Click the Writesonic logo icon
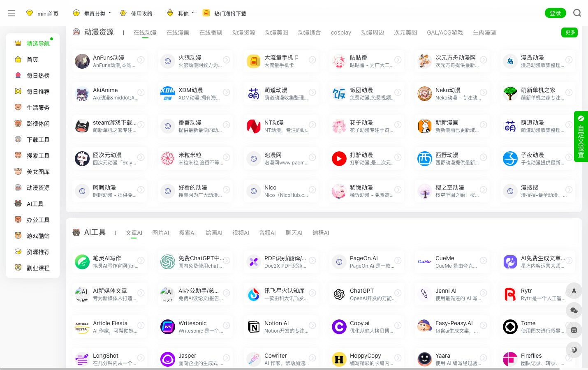 point(168,327)
